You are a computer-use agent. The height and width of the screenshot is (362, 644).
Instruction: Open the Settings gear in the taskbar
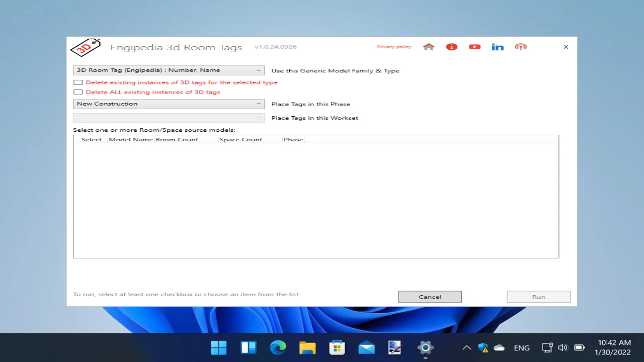[x=426, y=347]
